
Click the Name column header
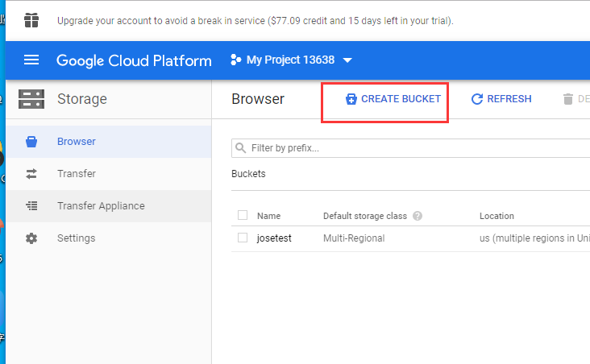268,216
